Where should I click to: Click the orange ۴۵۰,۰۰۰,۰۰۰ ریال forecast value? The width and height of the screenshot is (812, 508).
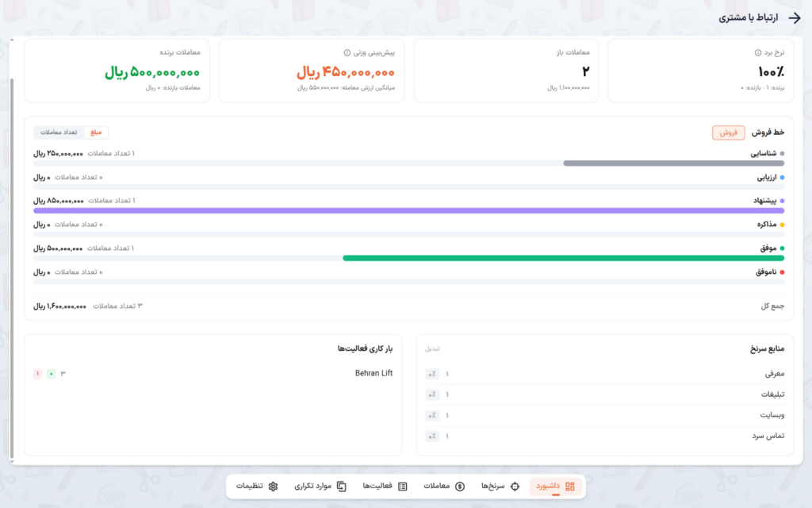click(x=346, y=72)
